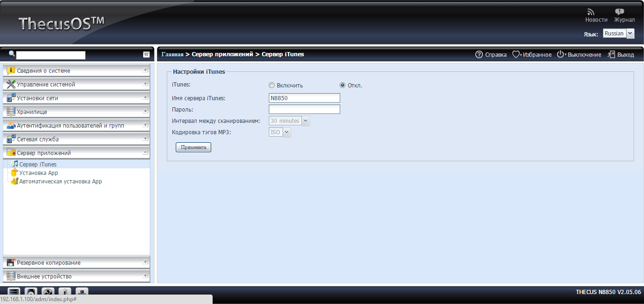The height and width of the screenshot is (304, 644).
Task: Expand Аутентификация пользователей и групп plus button
Action: (x=146, y=125)
